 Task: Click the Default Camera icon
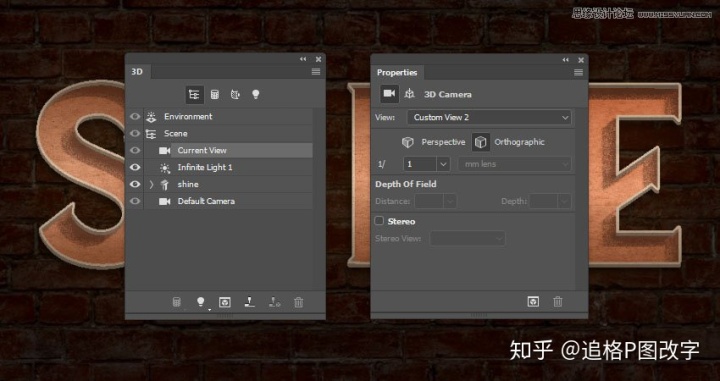164,202
